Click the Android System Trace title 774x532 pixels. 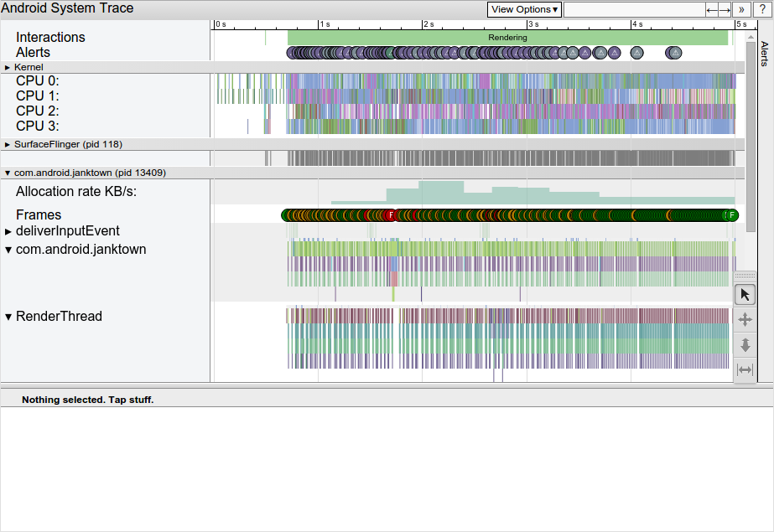[x=67, y=8]
